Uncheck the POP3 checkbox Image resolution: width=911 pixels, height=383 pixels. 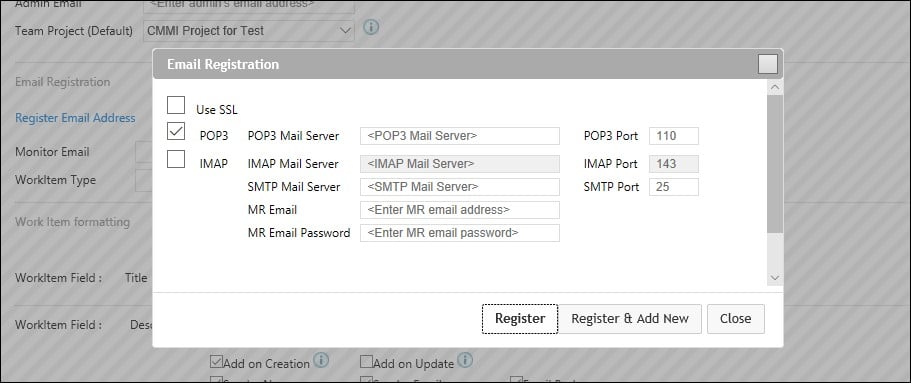(x=176, y=132)
